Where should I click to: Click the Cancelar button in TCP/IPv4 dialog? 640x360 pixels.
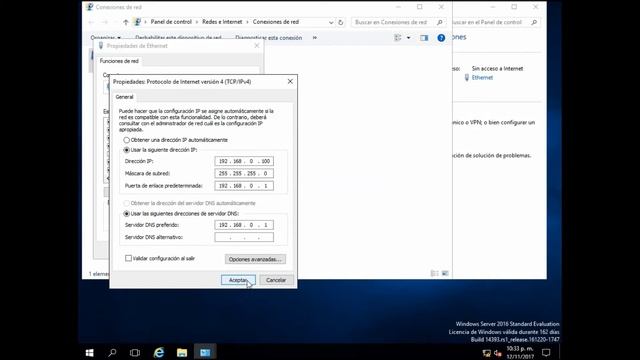[276, 280]
